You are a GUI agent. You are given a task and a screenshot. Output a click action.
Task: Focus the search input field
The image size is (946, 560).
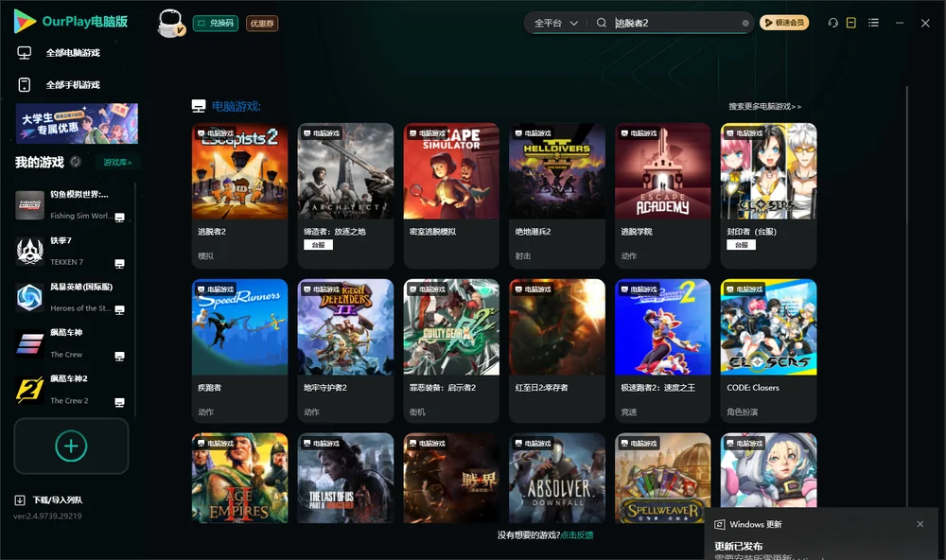tap(675, 23)
